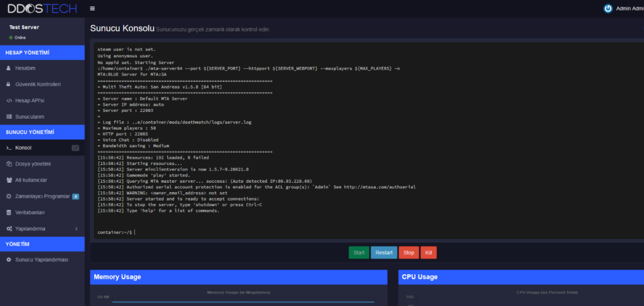Viewport: 644px width, 306px height.
Task: Click console line 'Maximum players : 50'
Action: [126, 128]
